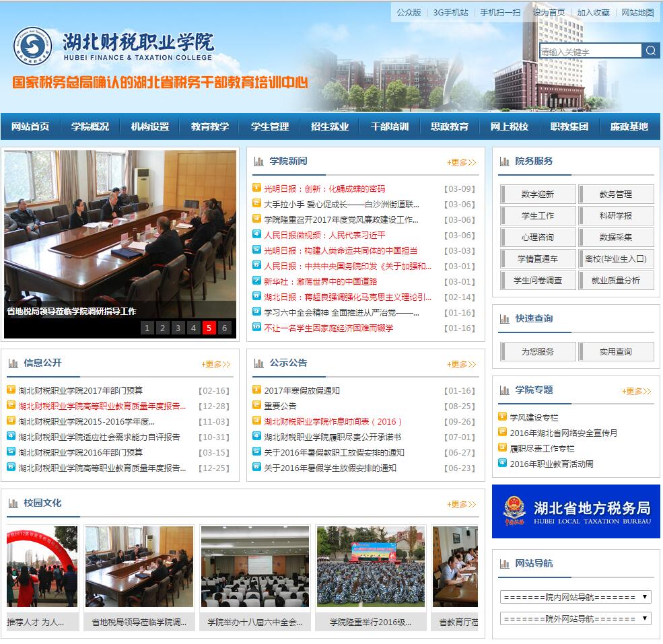Click the 学院新闻 section chart icon
Screen dimensions: 663x644
point(258,162)
